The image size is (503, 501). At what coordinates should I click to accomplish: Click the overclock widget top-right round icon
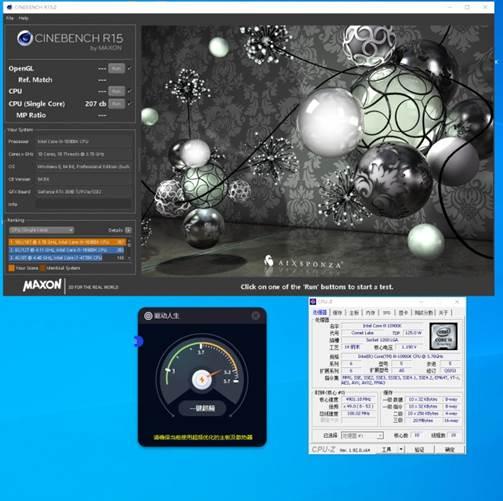coord(256,316)
